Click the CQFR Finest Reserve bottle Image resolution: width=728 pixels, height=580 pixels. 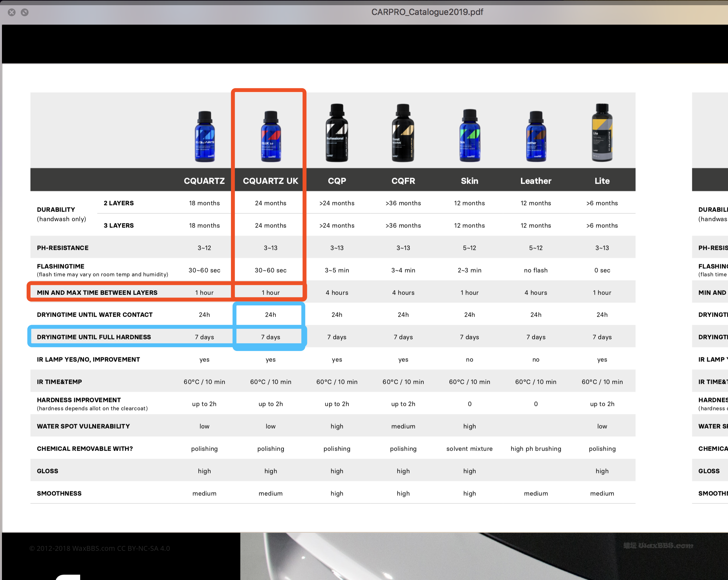click(403, 133)
